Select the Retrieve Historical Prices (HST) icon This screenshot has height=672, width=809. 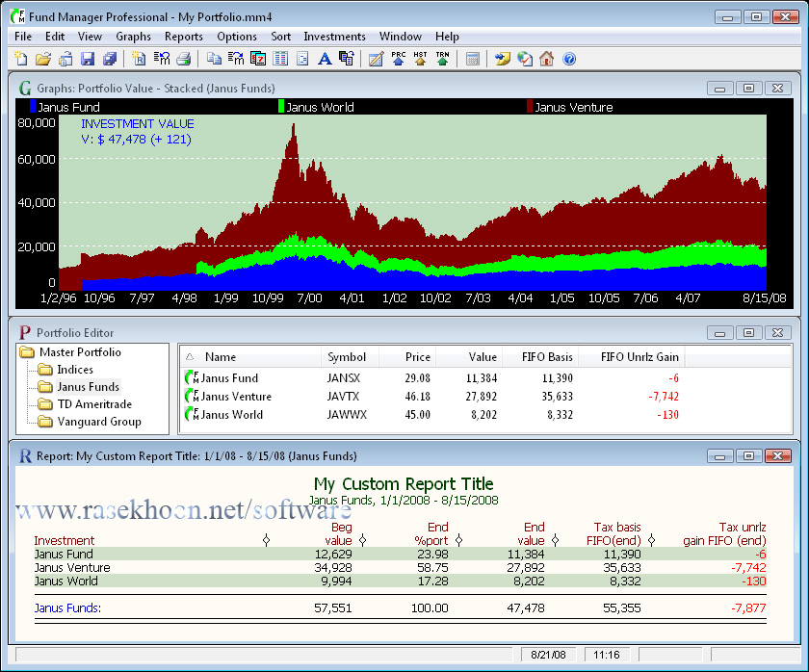click(418, 59)
